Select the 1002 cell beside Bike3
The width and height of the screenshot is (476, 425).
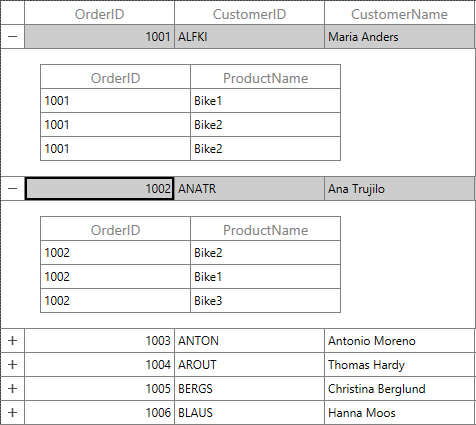(115, 301)
